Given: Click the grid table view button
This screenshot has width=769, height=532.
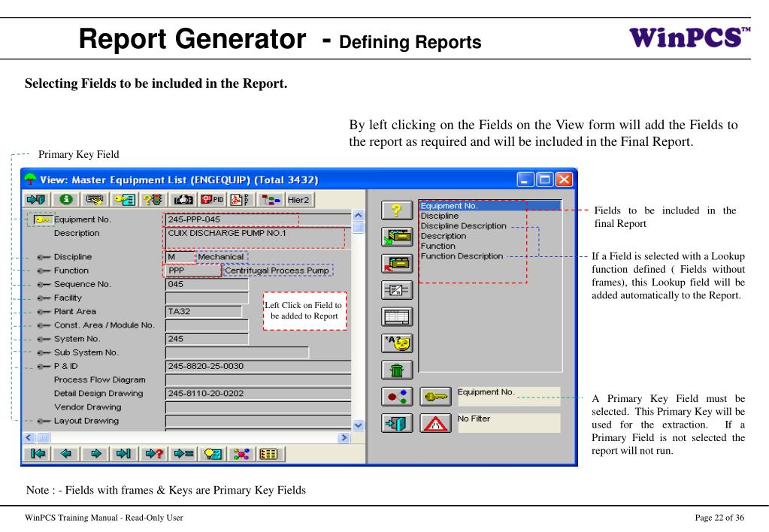Looking at the screenshot, I should [397, 316].
